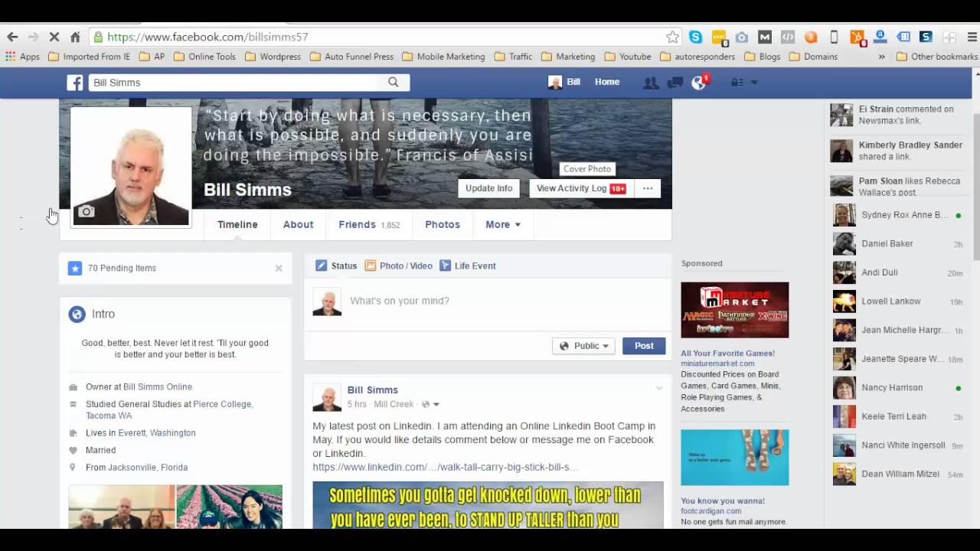Click the Photo / Video icon
Image resolution: width=980 pixels, height=551 pixels.
(370, 266)
